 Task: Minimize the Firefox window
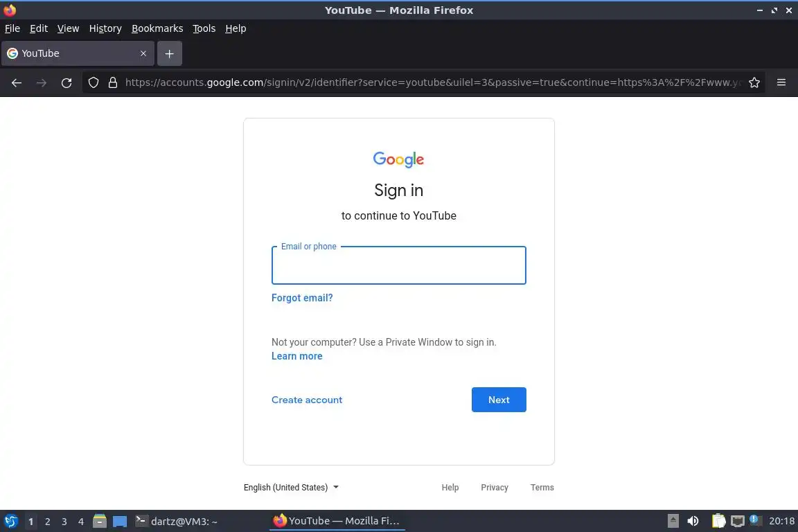[x=759, y=10]
